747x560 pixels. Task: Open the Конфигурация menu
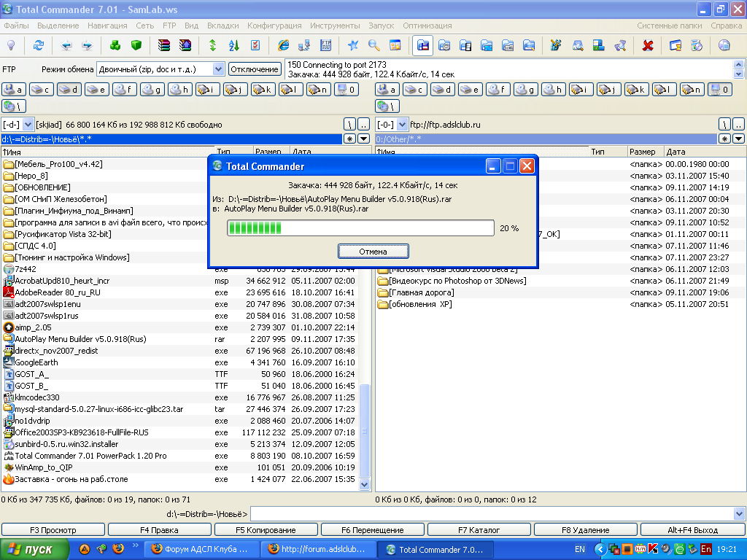[274, 26]
